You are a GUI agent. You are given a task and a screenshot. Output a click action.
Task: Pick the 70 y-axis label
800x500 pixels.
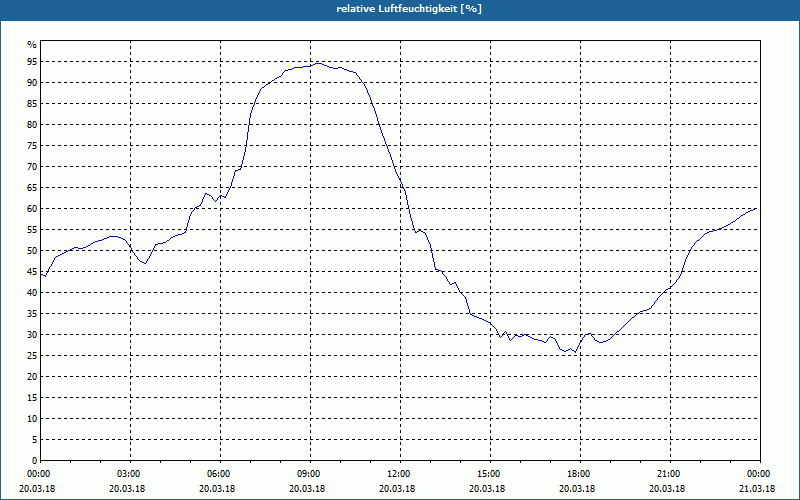(32, 167)
